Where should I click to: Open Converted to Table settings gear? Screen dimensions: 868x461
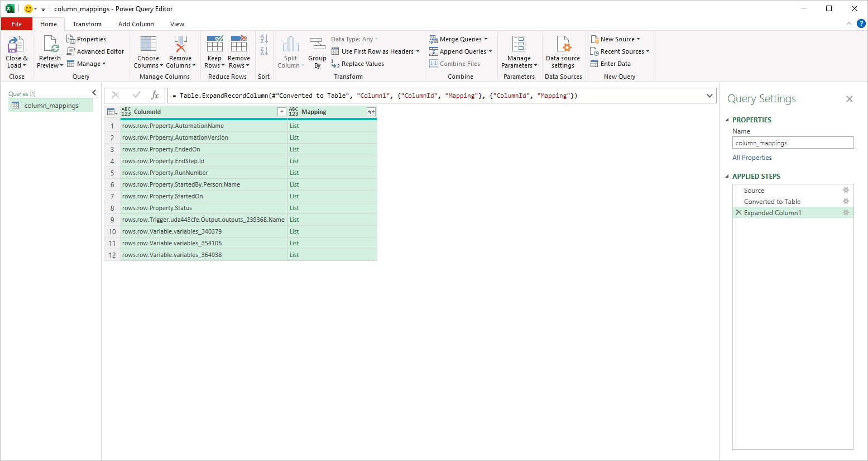click(846, 202)
